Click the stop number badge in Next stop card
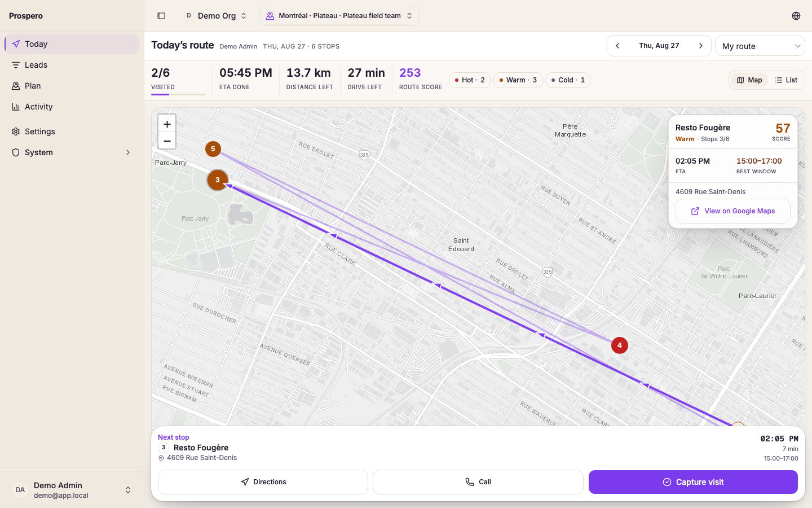This screenshot has width=812, height=508. [164, 448]
